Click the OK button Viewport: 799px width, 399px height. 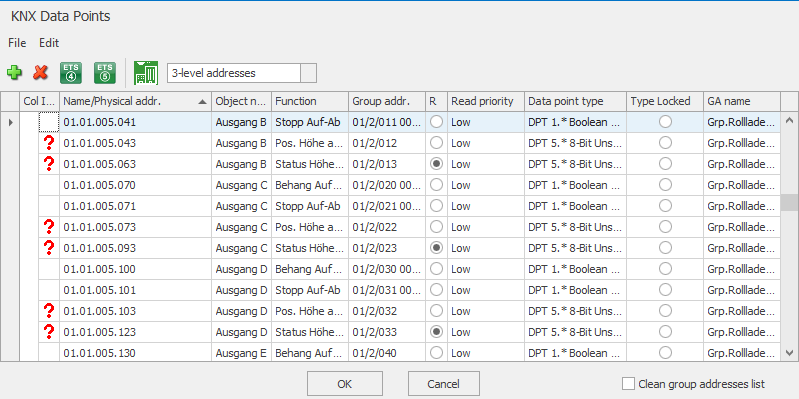[344, 384]
